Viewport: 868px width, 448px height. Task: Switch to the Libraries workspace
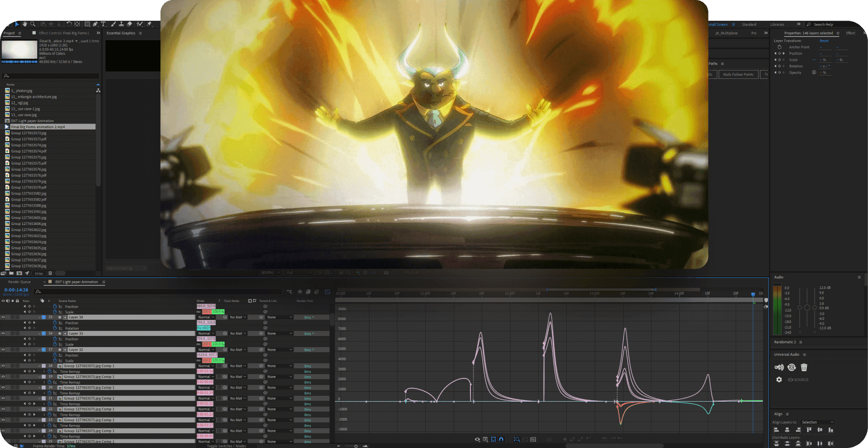[x=777, y=24]
